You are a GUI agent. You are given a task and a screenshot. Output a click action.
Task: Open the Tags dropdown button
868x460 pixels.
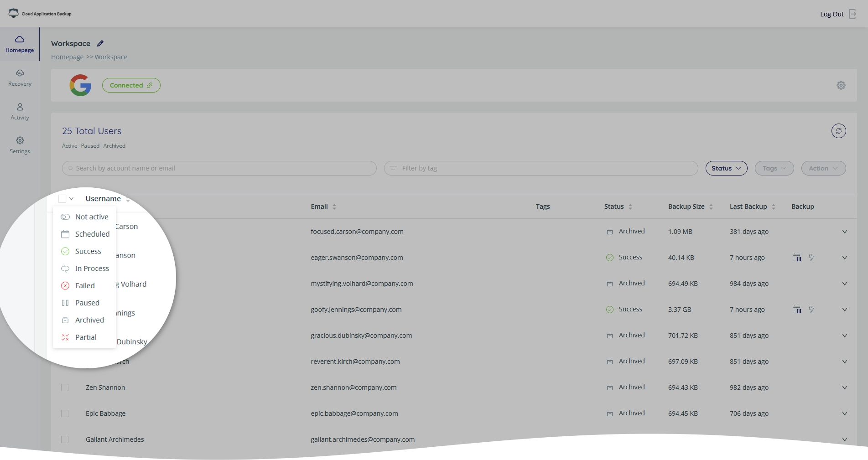pos(774,168)
